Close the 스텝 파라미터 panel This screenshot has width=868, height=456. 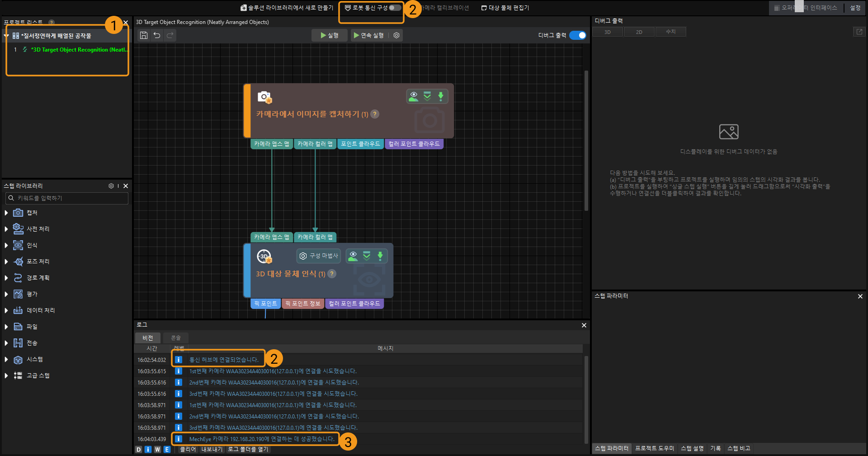860,296
